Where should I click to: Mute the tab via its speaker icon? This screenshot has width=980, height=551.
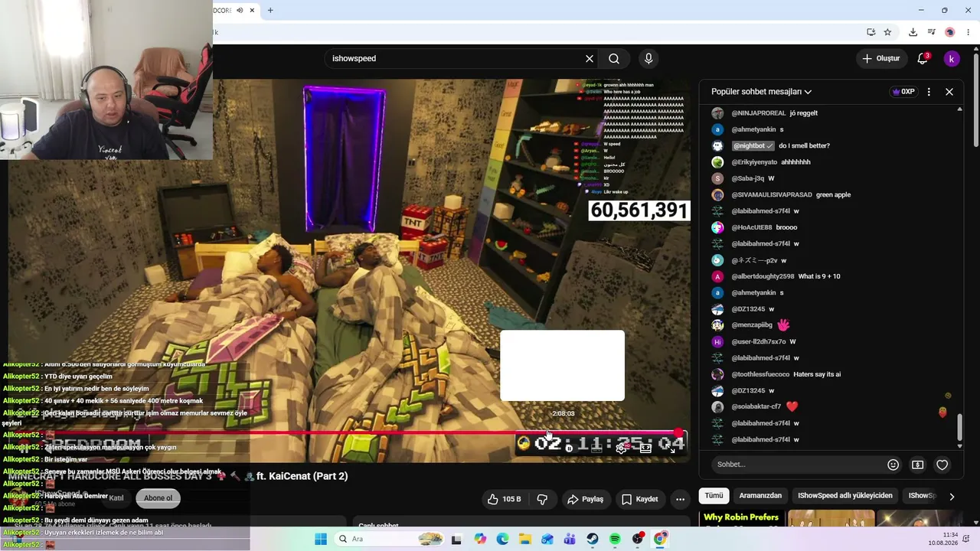[x=240, y=10]
